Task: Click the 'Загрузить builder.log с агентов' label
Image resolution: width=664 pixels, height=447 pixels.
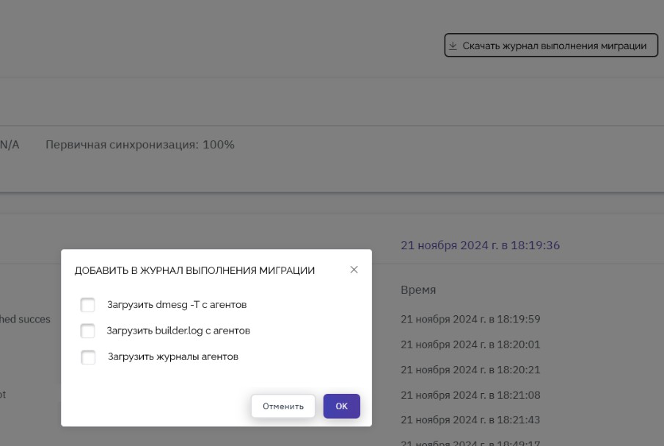Action: pyautogui.click(x=178, y=331)
